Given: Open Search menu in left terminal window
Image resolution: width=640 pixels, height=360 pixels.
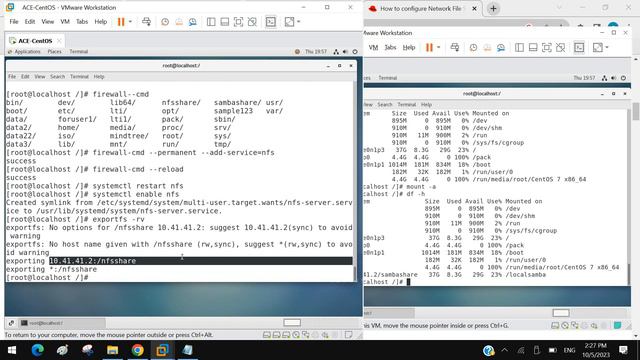Looking at the screenshot, I should pyautogui.click(x=58, y=76).
